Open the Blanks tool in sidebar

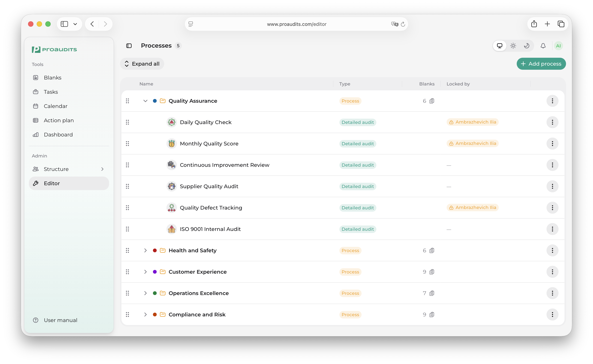69,78
